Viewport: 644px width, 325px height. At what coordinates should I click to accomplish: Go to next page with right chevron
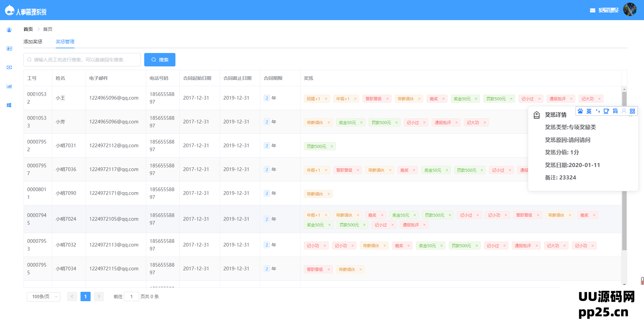click(x=99, y=296)
